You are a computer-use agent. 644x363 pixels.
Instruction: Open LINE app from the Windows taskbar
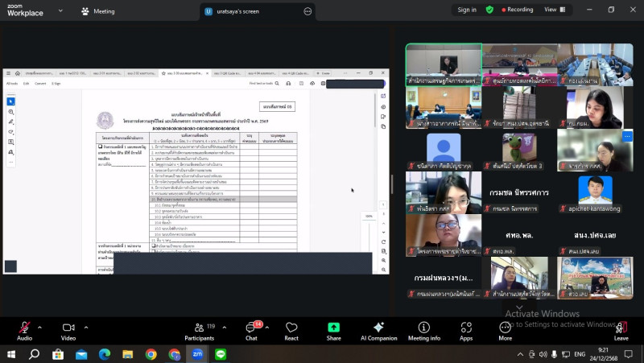pyautogui.click(x=221, y=354)
